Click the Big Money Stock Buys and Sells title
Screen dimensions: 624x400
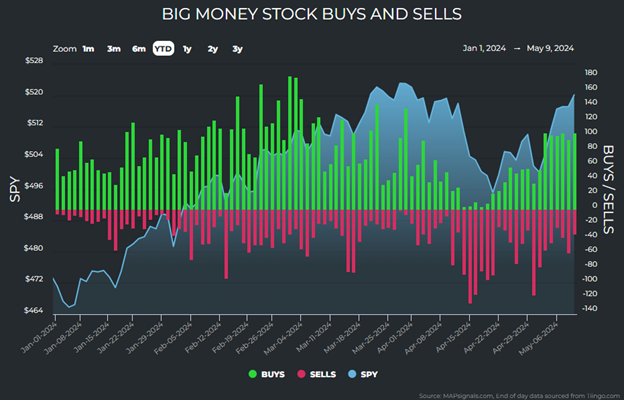pyautogui.click(x=311, y=14)
